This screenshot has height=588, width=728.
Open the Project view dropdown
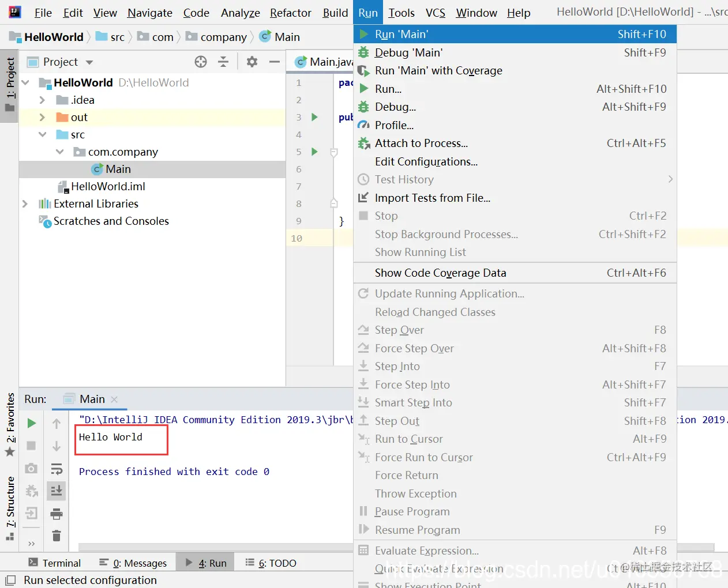click(x=89, y=62)
